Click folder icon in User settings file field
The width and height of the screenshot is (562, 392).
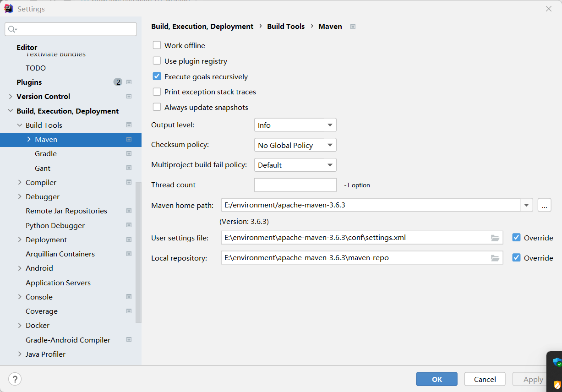495,238
